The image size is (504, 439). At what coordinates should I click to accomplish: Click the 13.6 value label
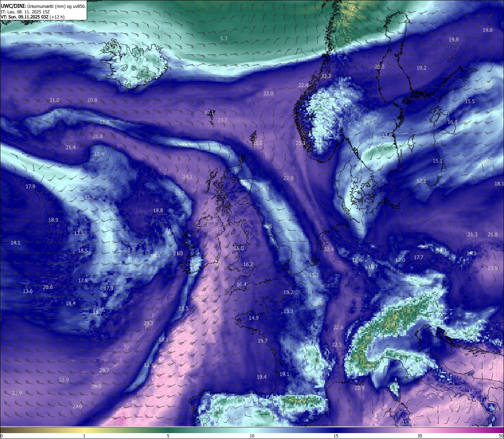click(x=28, y=291)
